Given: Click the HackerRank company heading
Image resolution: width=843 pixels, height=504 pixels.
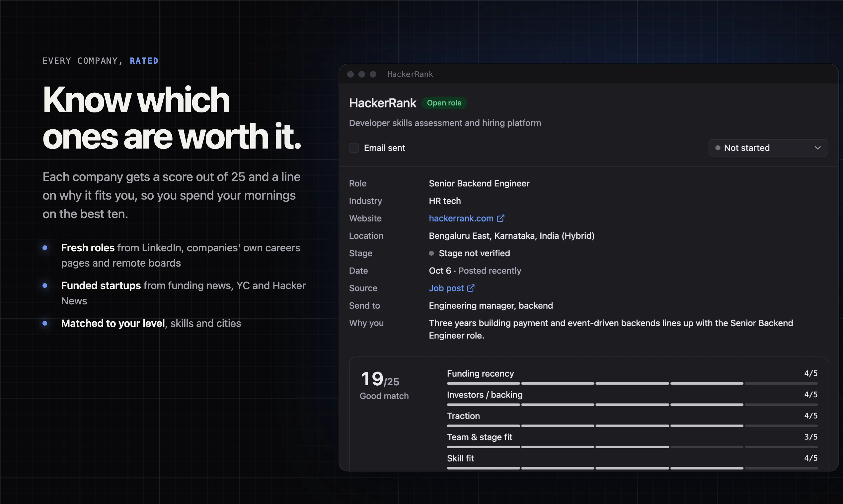Looking at the screenshot, I should coord(382,103).
